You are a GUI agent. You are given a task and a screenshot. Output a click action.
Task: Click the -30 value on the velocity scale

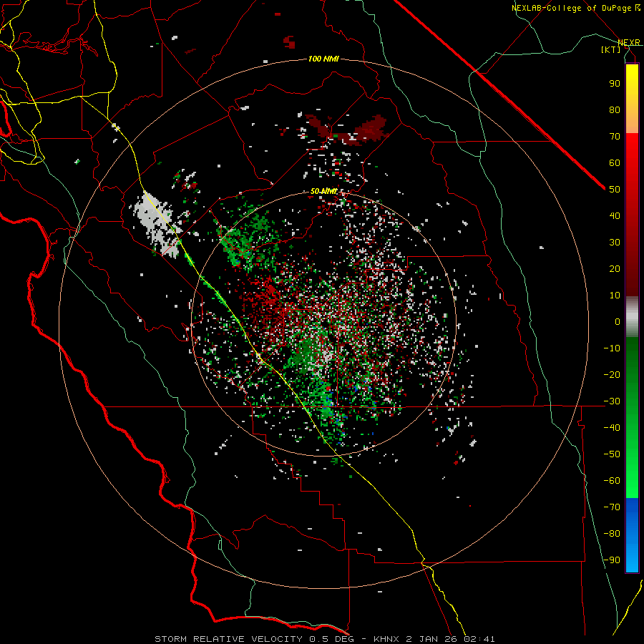pos(612,401)
